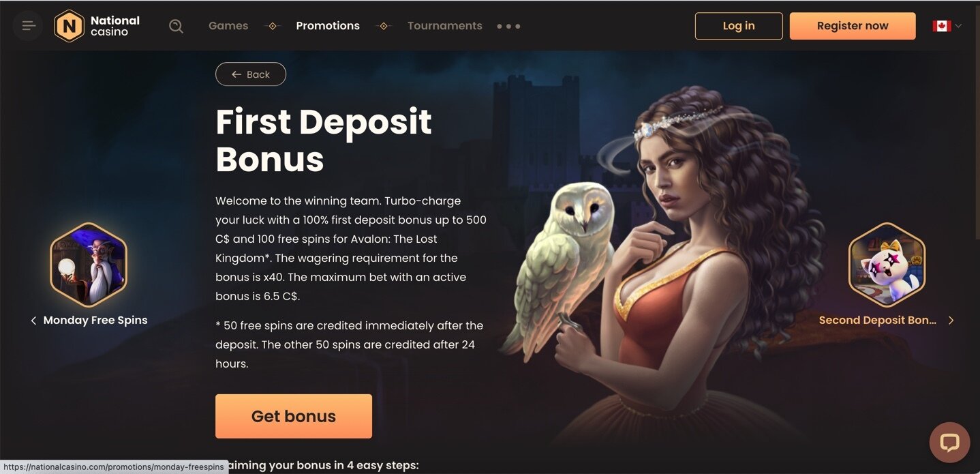Click the Log in button

[x=739, y=26]
